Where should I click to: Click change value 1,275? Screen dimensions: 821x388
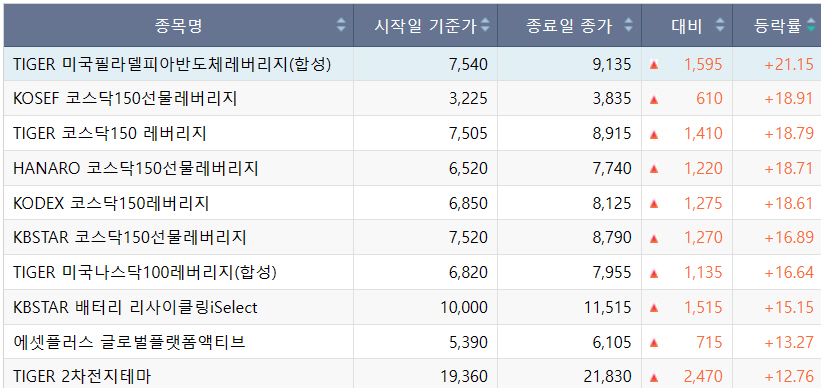click(703, 203)
